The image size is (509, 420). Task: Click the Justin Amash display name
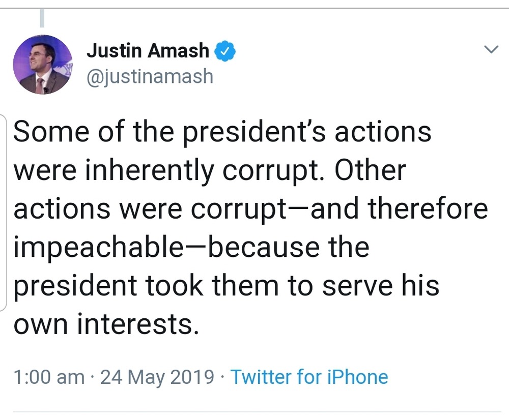tap(148, 50)
